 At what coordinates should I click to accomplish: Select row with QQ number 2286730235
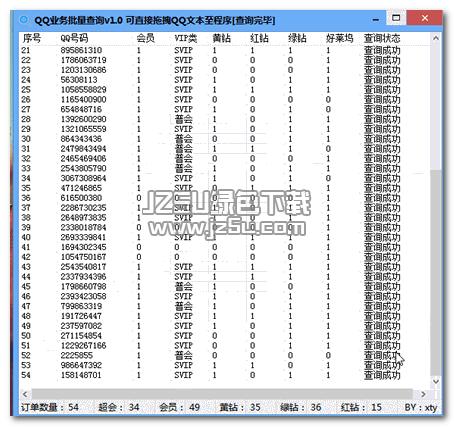point(211,208)
